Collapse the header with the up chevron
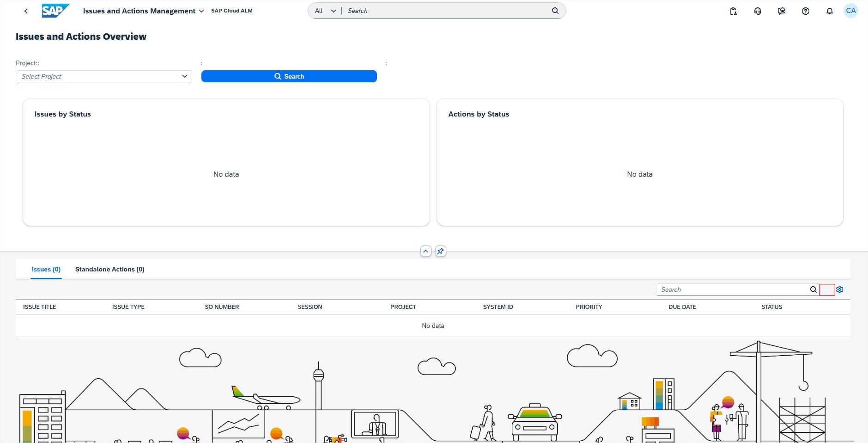Image resolution: width=868 pixels, height=443 pixels. pos(425,251)
